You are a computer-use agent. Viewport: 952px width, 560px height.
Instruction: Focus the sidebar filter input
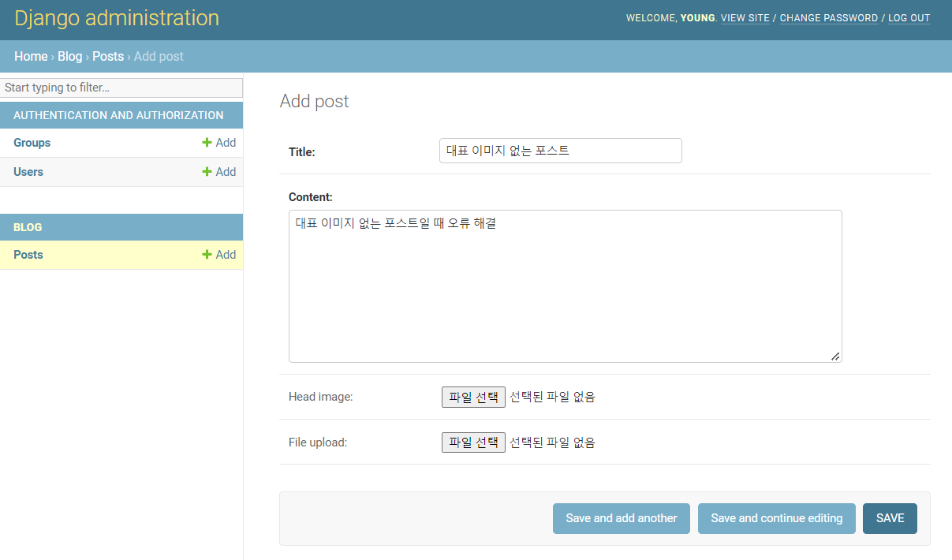pyautogui.click(x=121, y=88)
